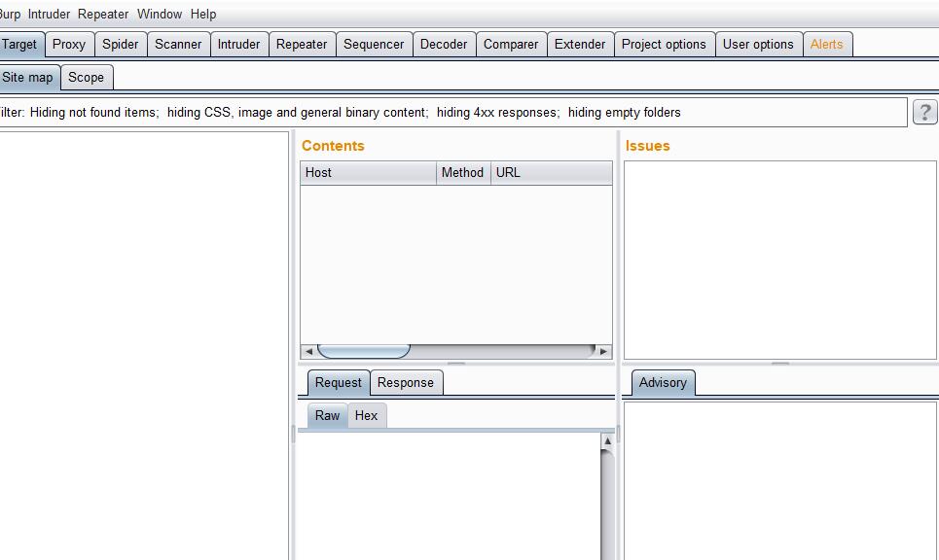This screenshot has width=939, height=560.
Task: Open the filter help question mark button
Action: [x=924, y=112]
